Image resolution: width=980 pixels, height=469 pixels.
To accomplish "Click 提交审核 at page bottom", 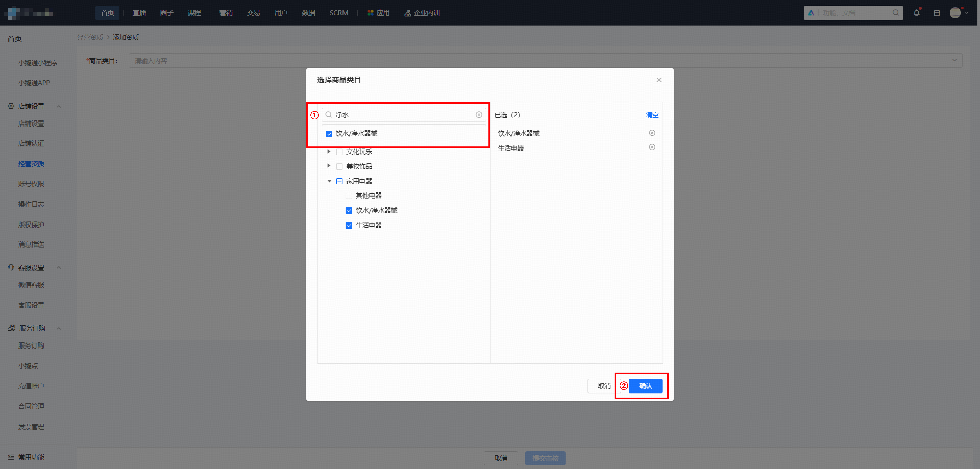I will click(545, 458).
